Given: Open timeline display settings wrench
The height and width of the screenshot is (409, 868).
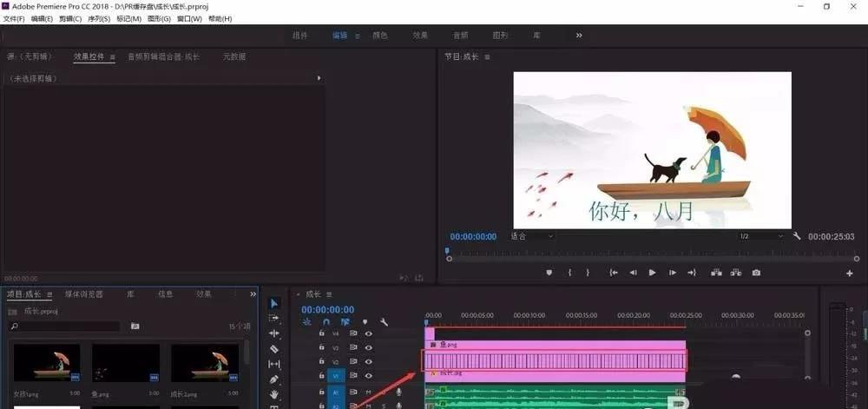Looking at the screenshot, I should click(384, 322).
